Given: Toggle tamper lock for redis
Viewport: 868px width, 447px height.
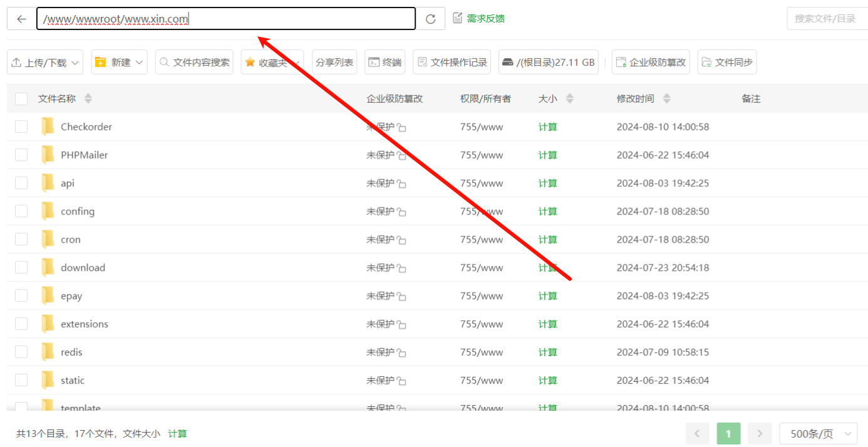Looking at the screenshot, I should tap(401, 353).
